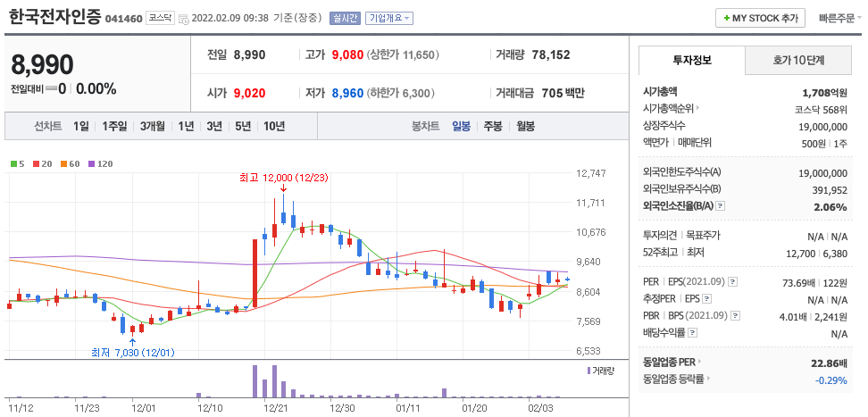Image resolution: width=868 pixels, height=417 pixels.
Task: Click the 시가총액순위 label link
Action: [x=668, y=109]
